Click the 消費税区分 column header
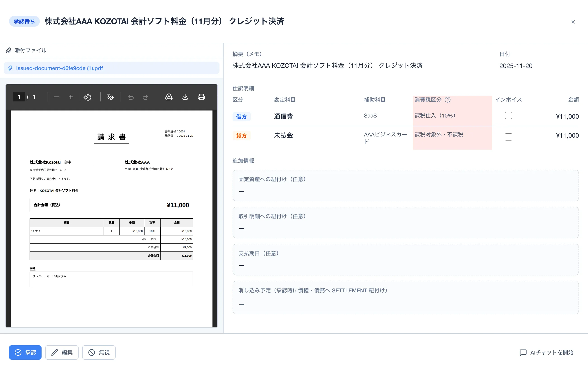588x371 pixels. pos(428,100)
